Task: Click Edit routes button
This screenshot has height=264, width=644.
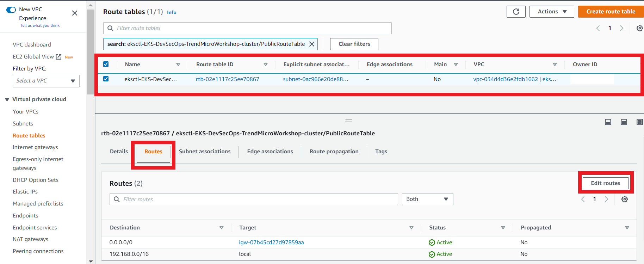Action: (x=606, y=183)
